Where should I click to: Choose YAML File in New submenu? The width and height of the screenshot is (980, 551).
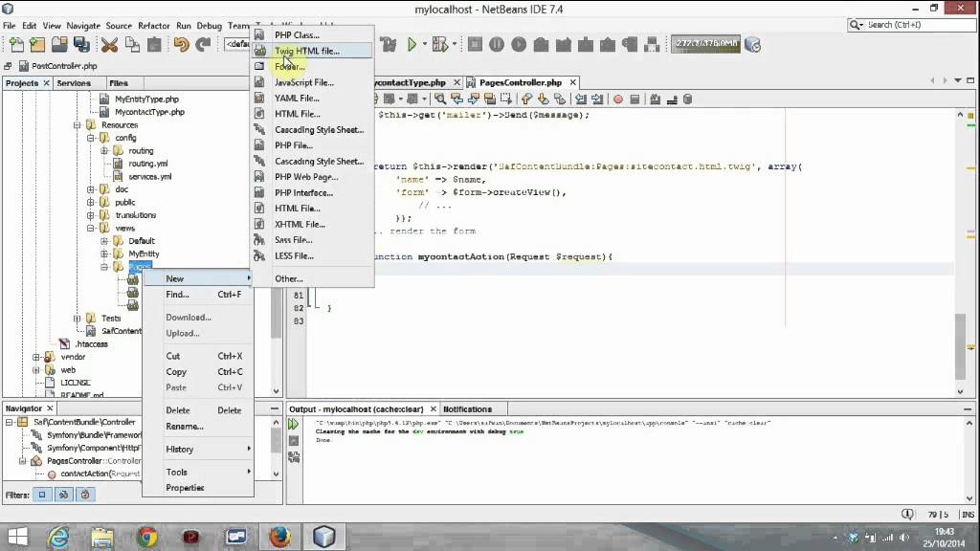point(313,99)
